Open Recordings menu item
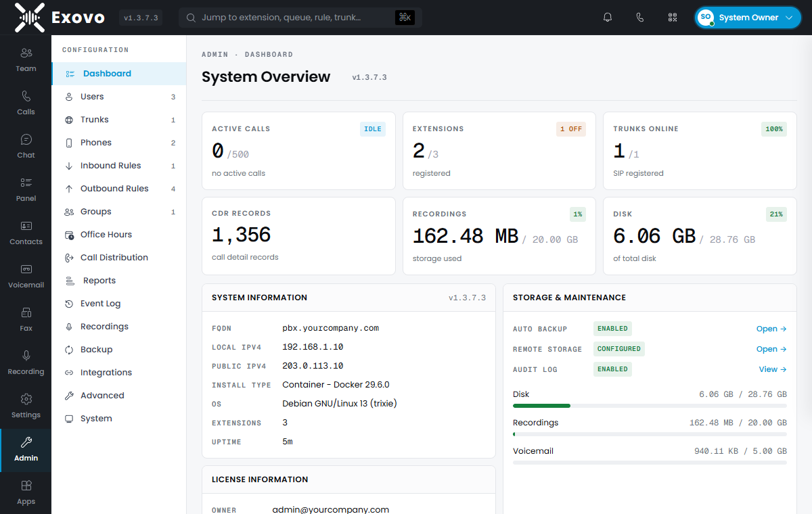Screen dimensions: 812x514 click(118, 327)
